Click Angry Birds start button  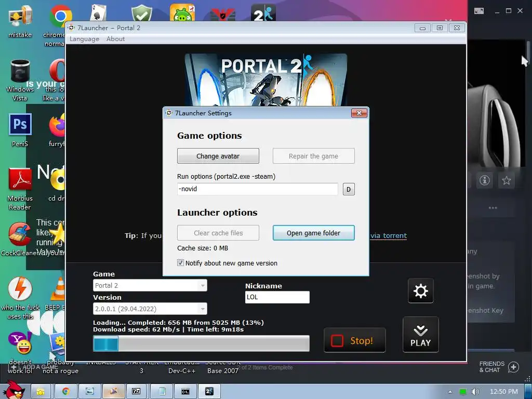(x=14, y=390)
